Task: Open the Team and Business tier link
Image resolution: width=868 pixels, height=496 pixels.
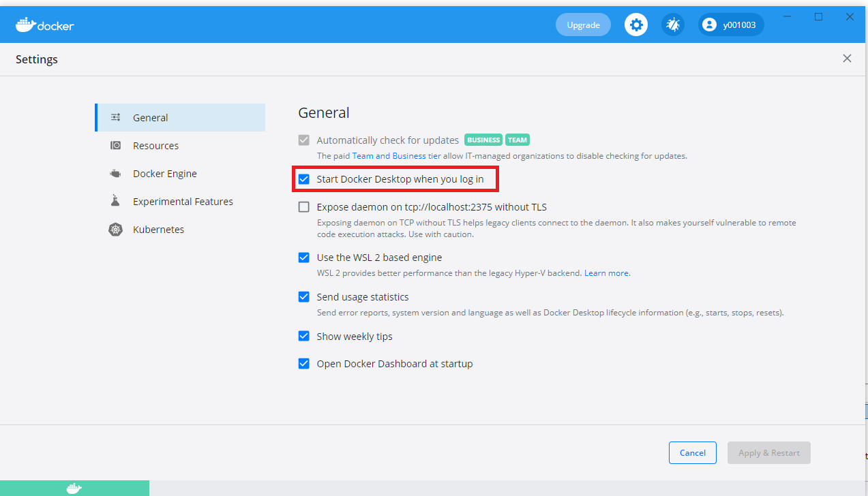Action: (x=396, y=156)
